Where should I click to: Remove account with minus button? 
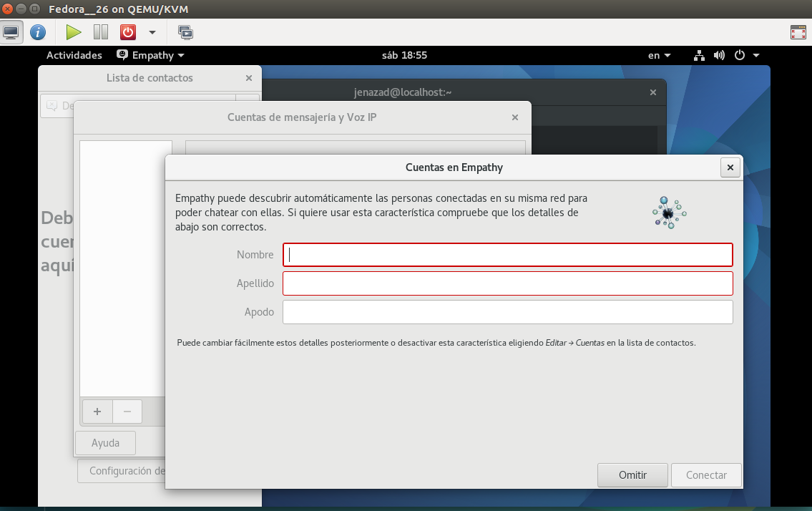point(127,412)
